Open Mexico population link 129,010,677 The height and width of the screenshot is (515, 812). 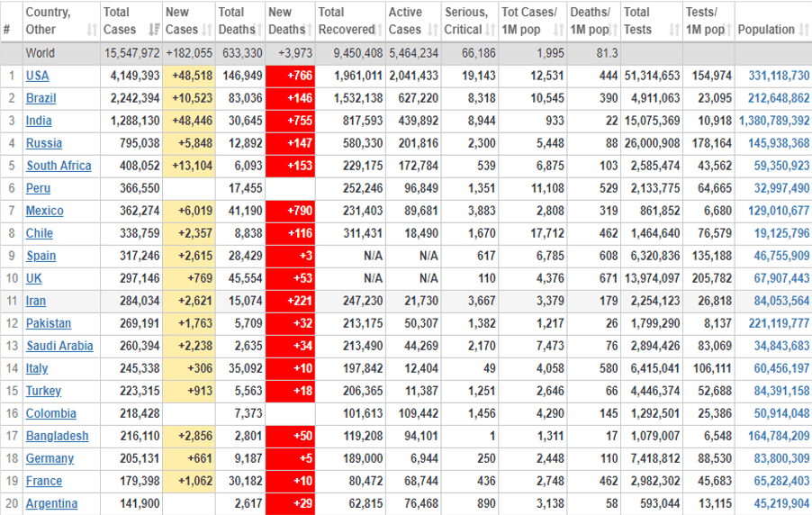779,211
